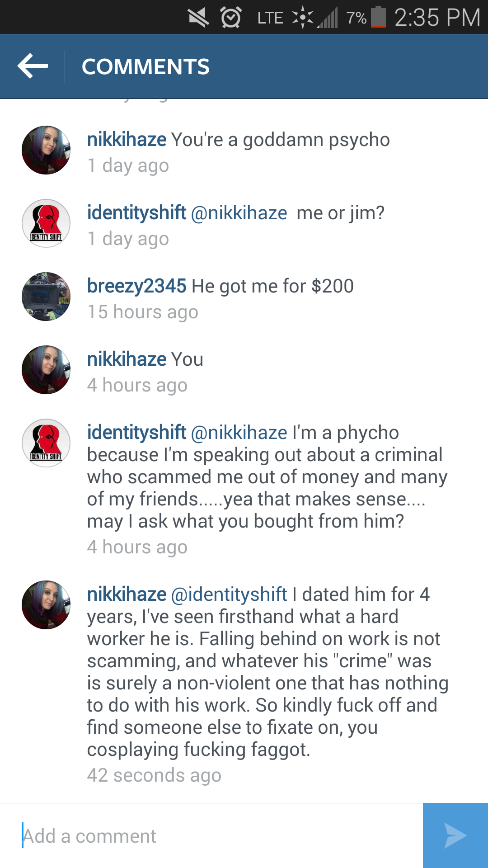Tap identityshift username on "me or jim?" comment
The height and width of the screenshot is (868, 488).
tap(136, 213)
